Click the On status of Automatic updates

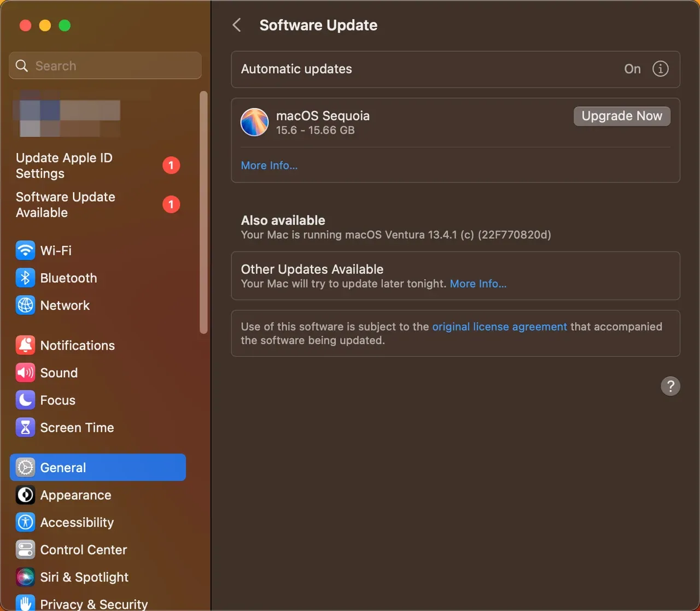[x=632, y=69]
